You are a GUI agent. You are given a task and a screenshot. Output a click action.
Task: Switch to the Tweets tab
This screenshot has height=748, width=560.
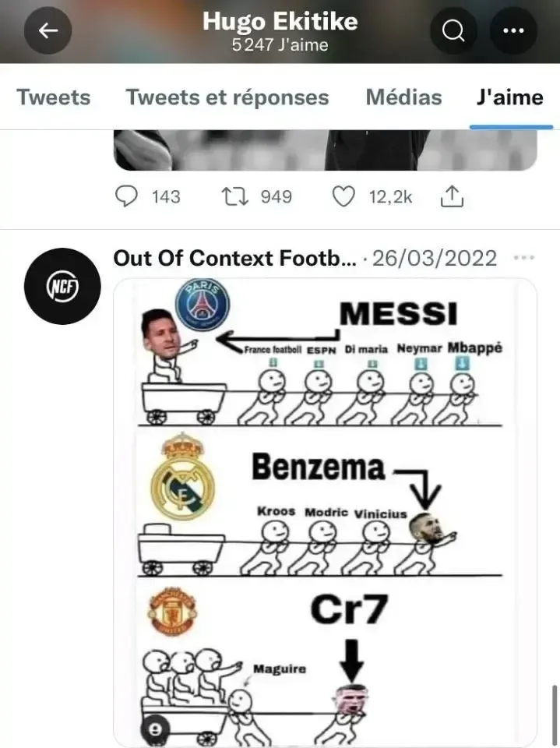coord(54,97)
